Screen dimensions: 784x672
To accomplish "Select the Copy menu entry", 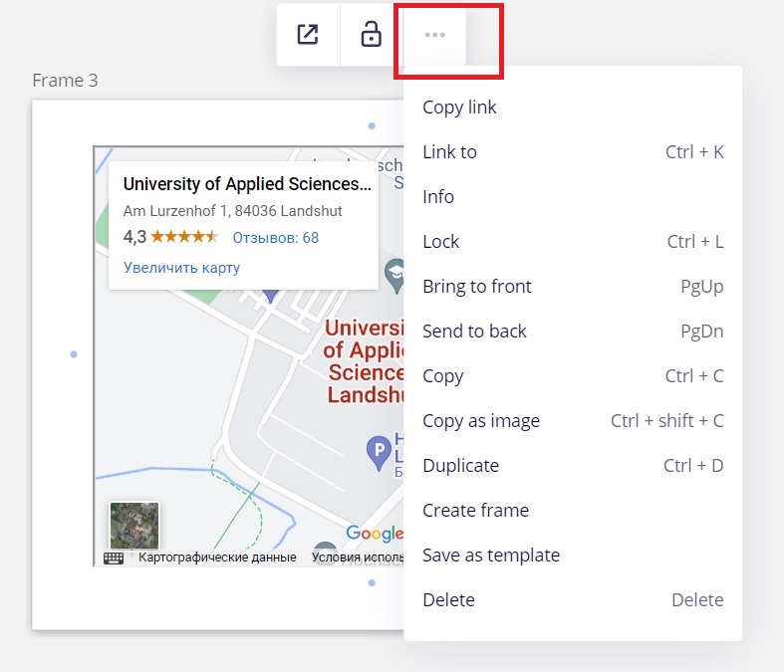I will pyautogui.click(x=573, y=375).
